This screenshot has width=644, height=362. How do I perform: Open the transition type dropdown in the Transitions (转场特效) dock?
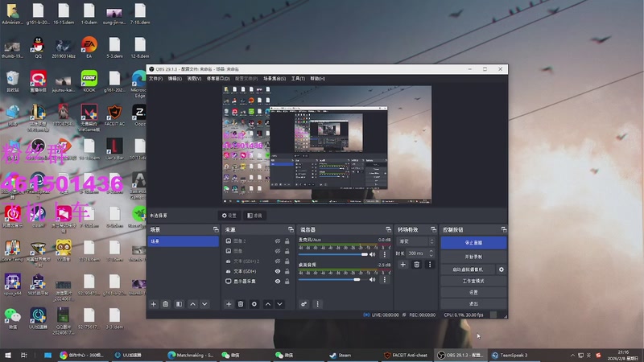(415, 241)
